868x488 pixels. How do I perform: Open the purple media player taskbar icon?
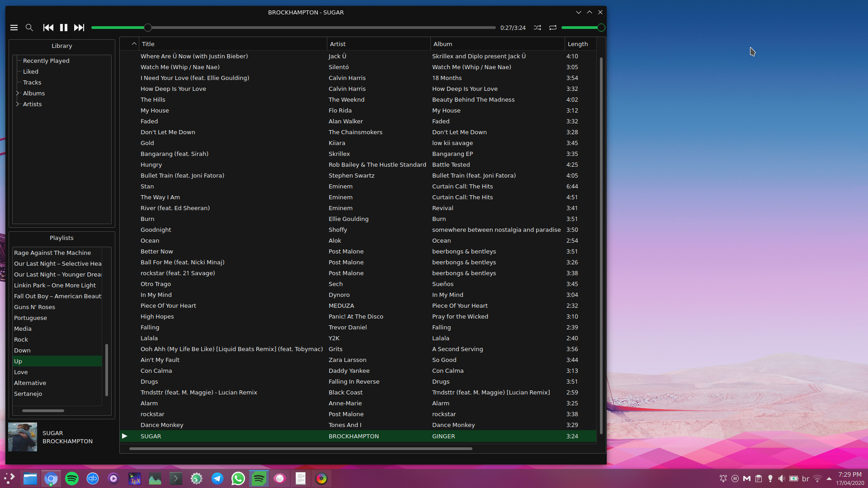(x=113, y=479)
